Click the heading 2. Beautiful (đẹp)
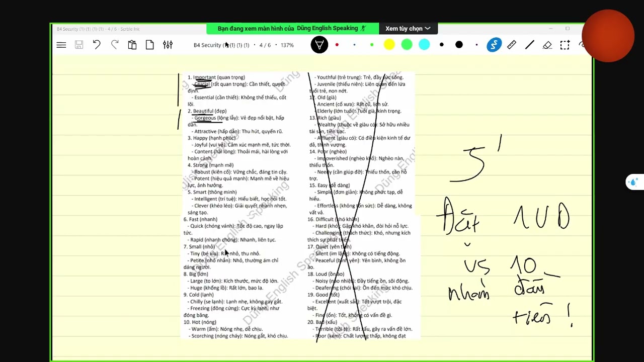Screen dimensions: 644x362 point(207,111)
